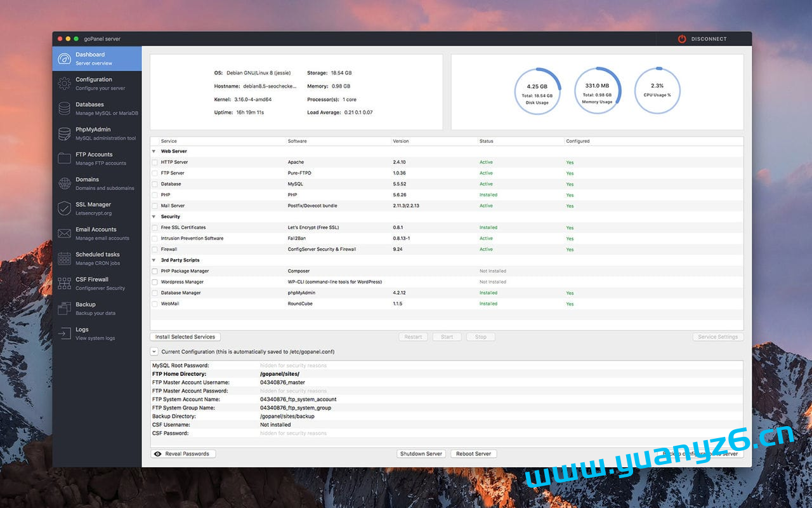Screen dimensions: 812x508
Task: Select the '/gopanel/sites/' FTP Home Directory value
Action: (280, 374)
